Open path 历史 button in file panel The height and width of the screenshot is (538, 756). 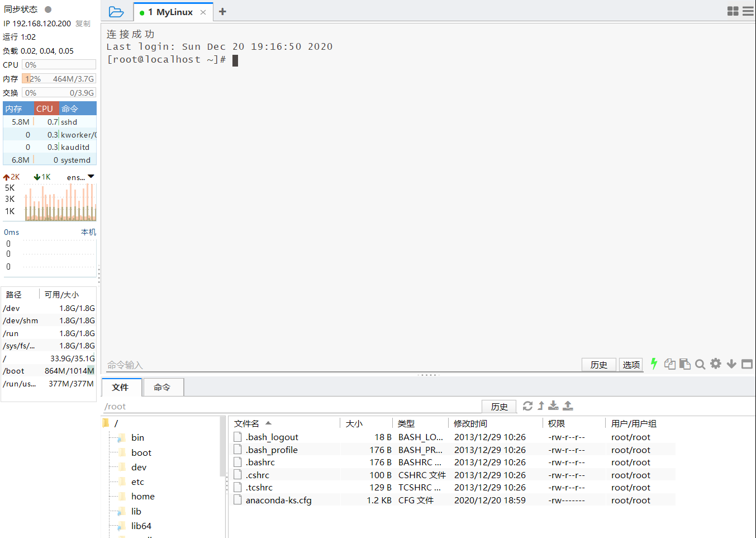click(x=500, y=407)
